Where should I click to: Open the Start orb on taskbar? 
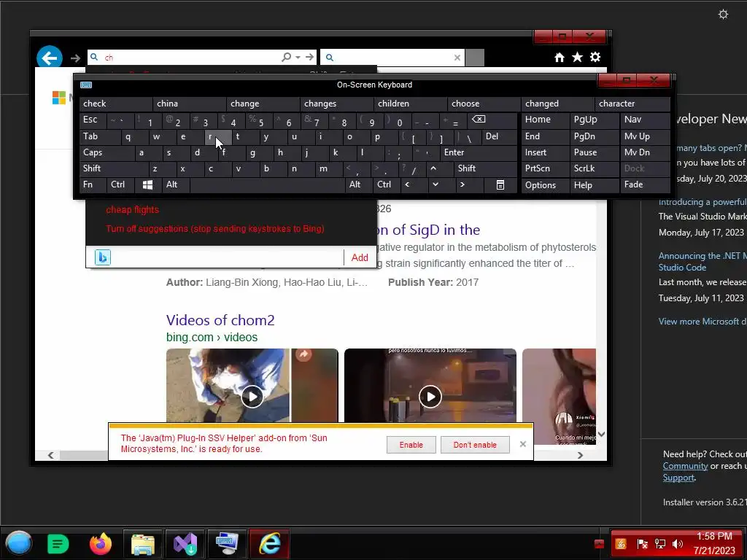point(18,543)
